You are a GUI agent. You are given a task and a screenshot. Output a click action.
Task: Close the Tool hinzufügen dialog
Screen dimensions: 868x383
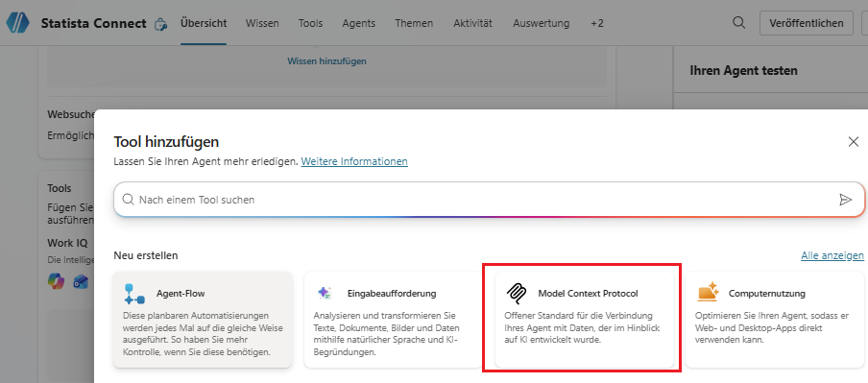point(853,142)
